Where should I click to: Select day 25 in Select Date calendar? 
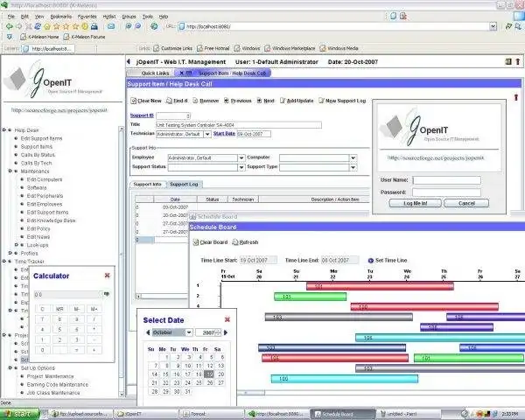tap(199, 382)
